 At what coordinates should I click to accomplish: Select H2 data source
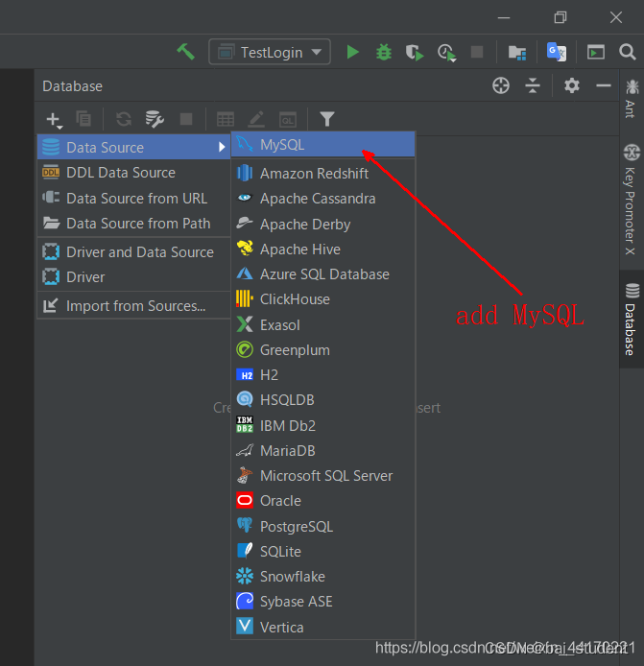point(322,374)
